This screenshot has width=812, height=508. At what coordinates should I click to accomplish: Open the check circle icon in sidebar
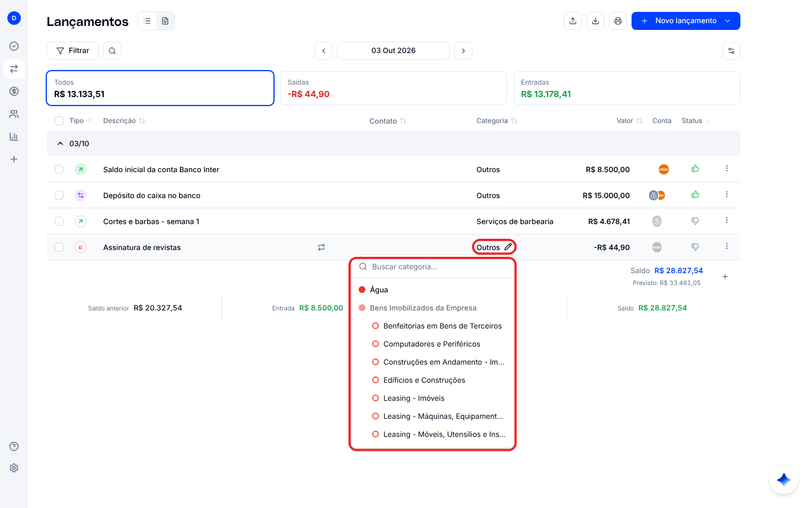(x=14, y=46)
